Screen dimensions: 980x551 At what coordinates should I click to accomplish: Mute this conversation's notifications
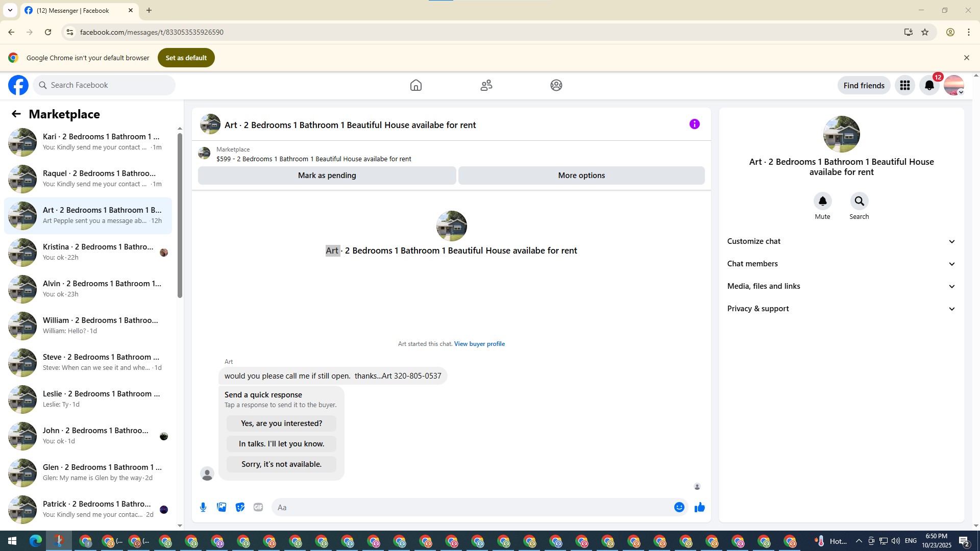click(822, 201)
